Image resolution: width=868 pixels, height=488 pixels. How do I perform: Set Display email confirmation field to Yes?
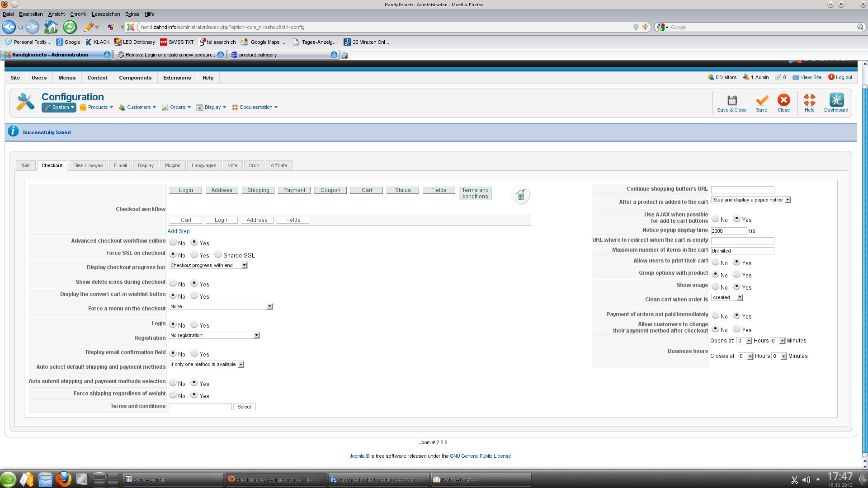click(194, 353)
